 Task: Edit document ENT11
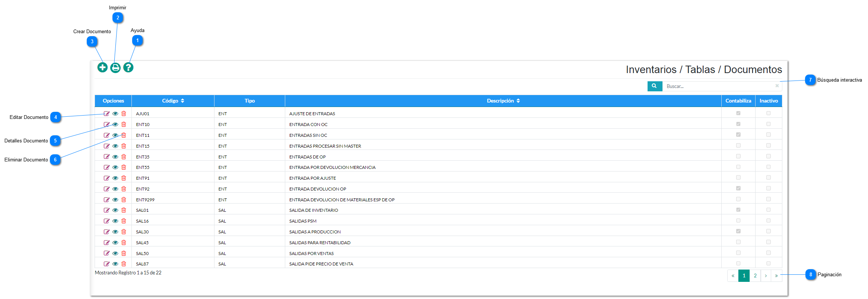pyautogui.click(x=106, y=135)
